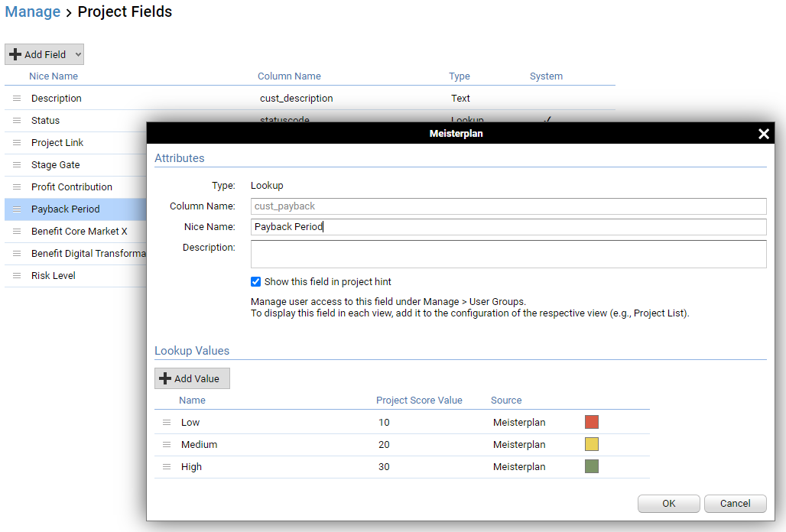Select the Stage Gate field row
The height and width of the screenshot is (532, 786).
click(x=75, y=165)
